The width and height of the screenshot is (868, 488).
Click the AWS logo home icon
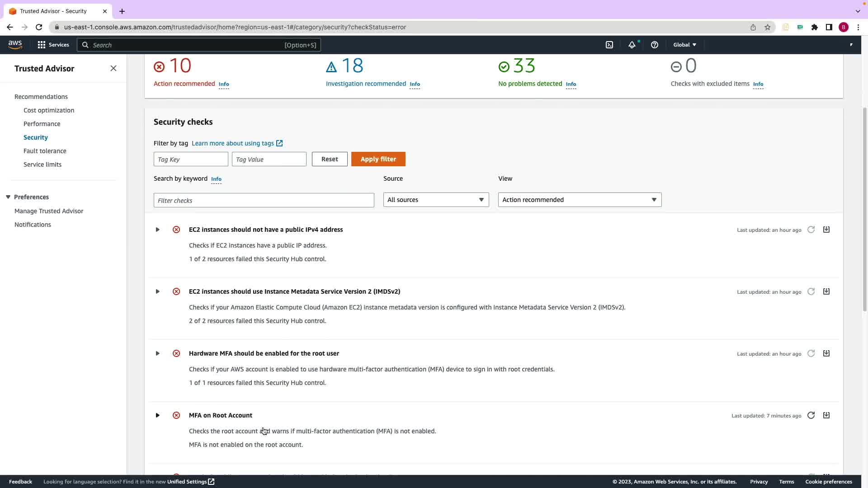15,44
